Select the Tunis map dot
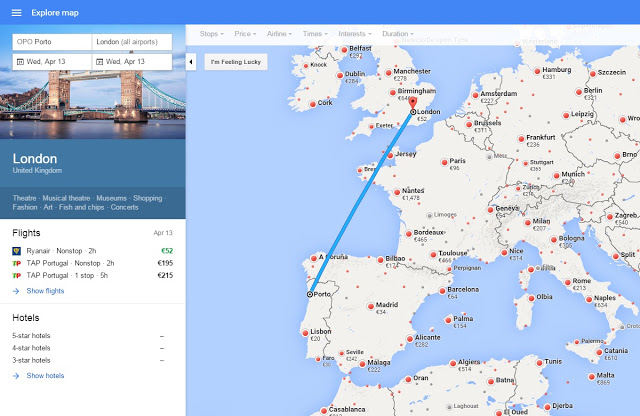The height and width of the screenshot is (416, 640). pyautogui.click(x=539, y=363)
